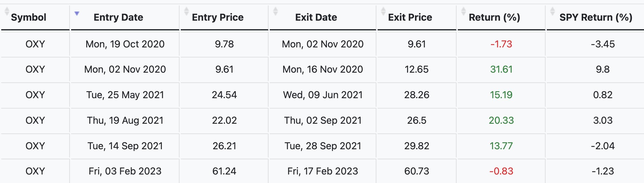
Task: Sort by the Exit Date header text
Action: 316,17
